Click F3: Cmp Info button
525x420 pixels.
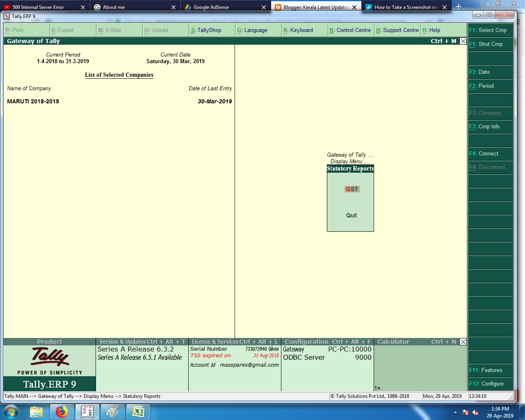pos(491,127)
